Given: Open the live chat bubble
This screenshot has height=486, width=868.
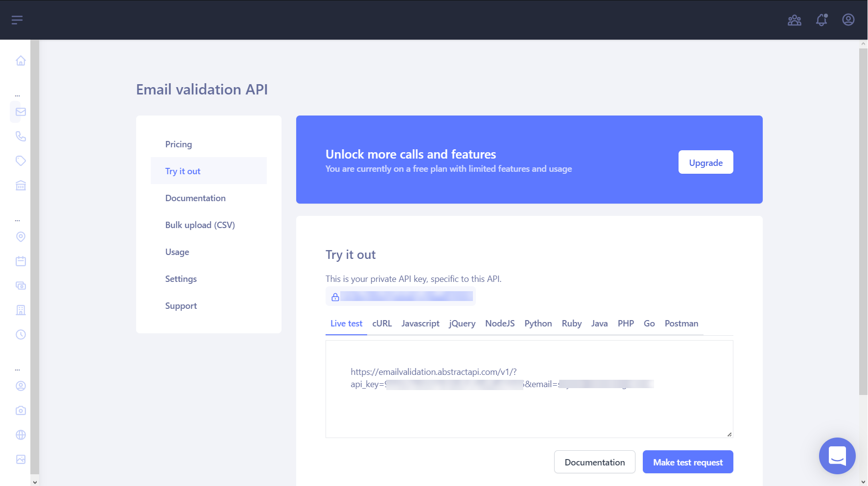Looking at the screenshot, I should coord(837,456).
